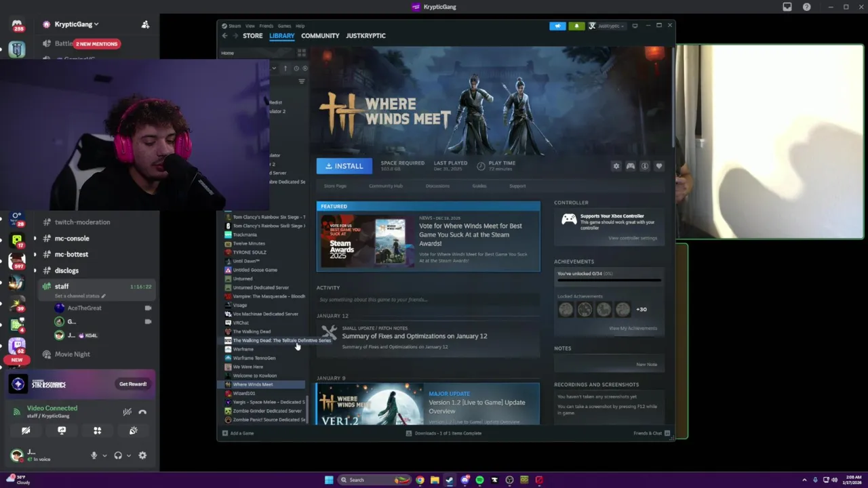868x488 pixels.
Task: Disconnect from the Discord voice call
Action: [142, 411]
